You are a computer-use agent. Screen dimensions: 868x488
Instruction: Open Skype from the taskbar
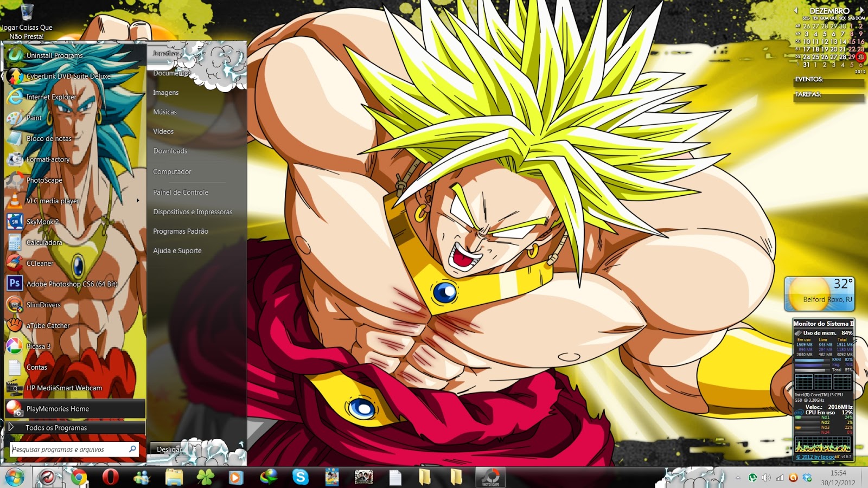tap(300, 478)
